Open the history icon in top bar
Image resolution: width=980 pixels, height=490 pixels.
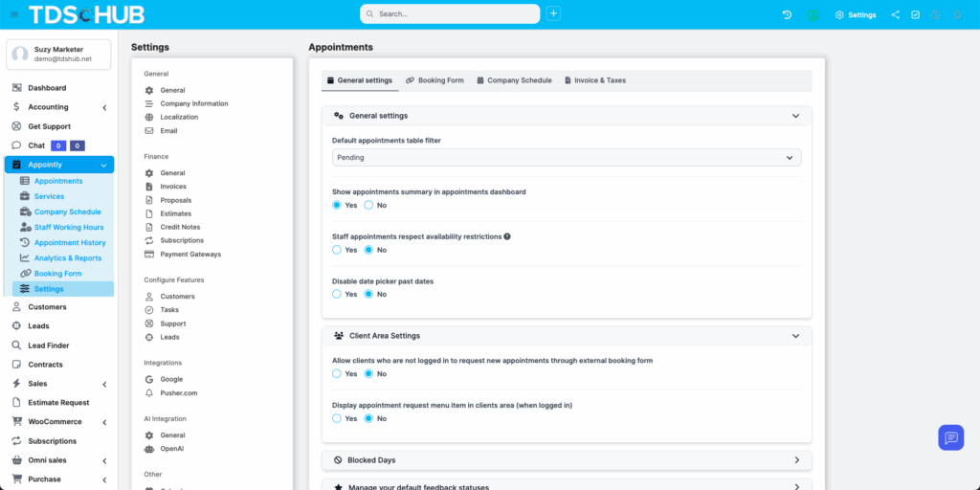(x=787, y=14)
